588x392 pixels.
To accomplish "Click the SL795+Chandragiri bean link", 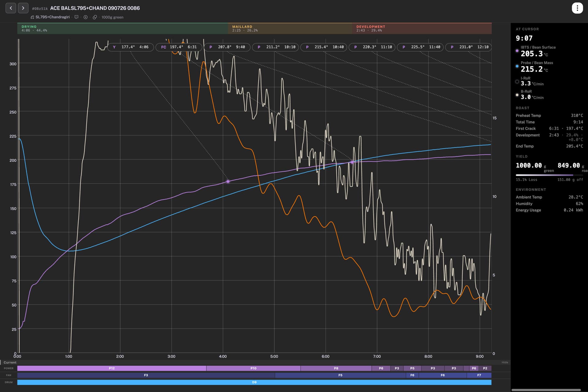I will coord(52,17).
